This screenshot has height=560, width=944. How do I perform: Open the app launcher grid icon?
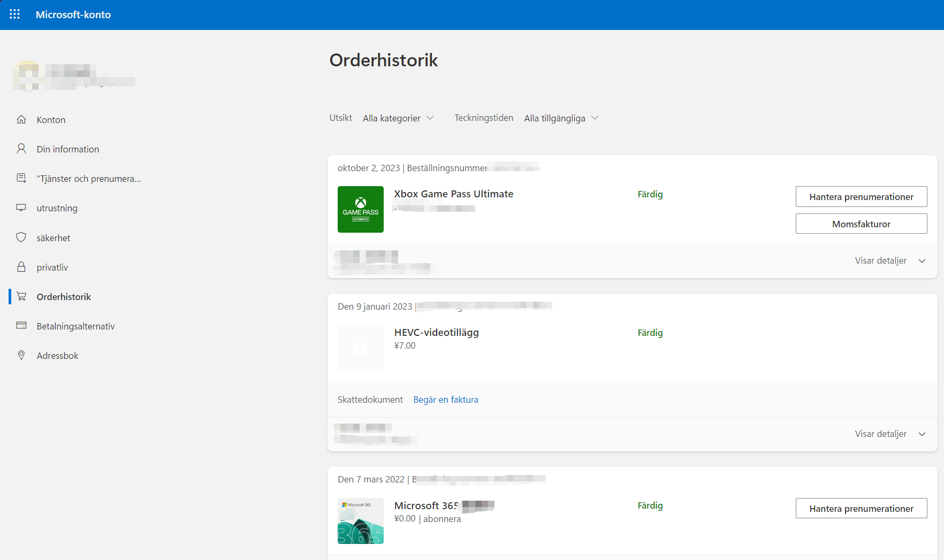[14, 14]
